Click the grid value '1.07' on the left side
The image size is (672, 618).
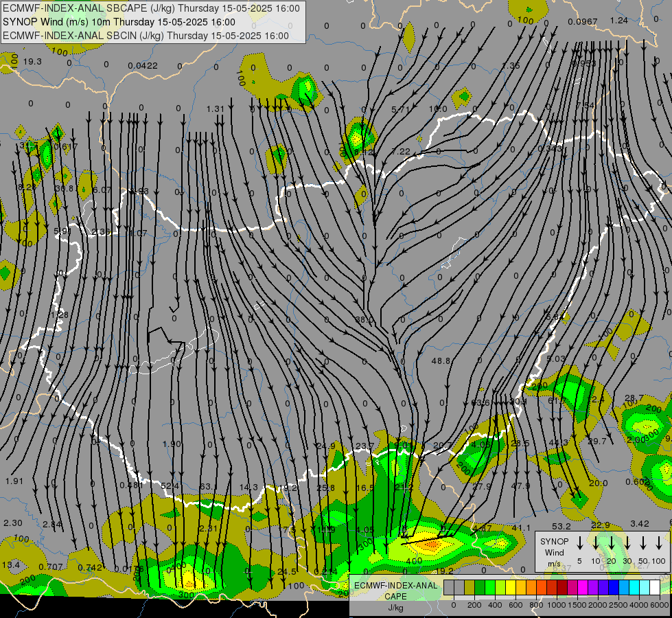point(138,233)
